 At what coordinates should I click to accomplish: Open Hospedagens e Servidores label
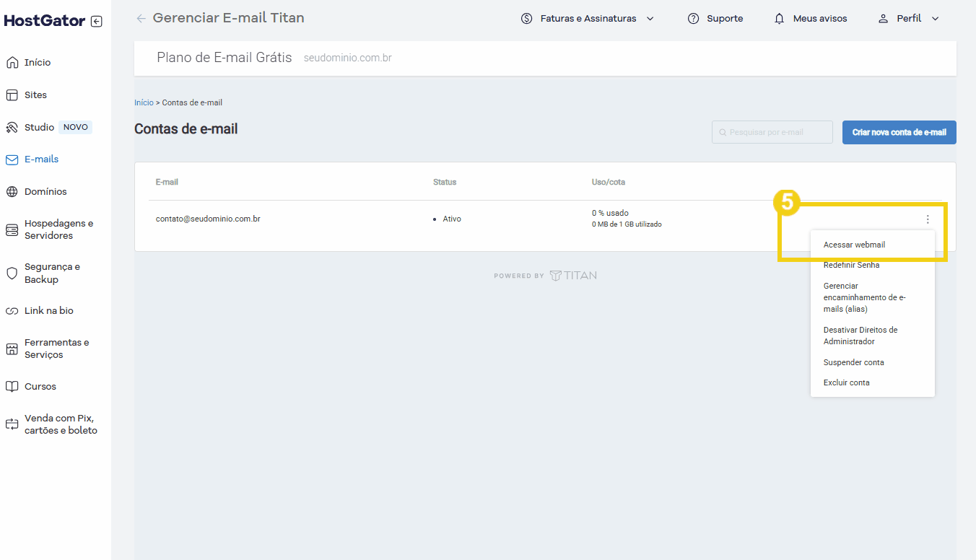click(x=59, y=229)
